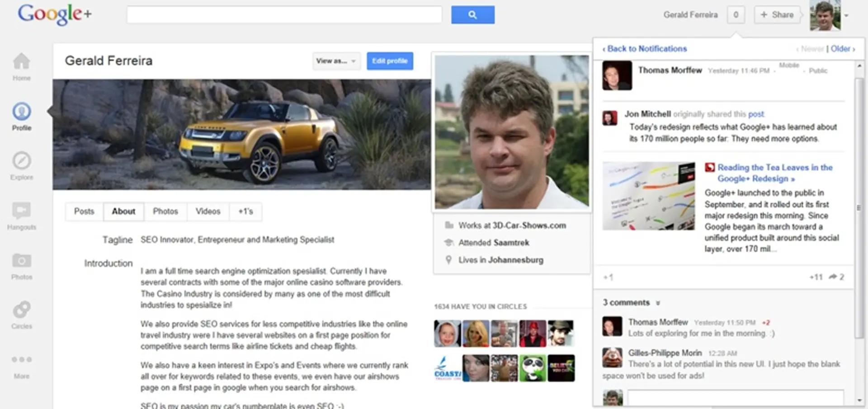Open the +1's tab
This screenshot has height=409, width=868.
pyautogui.click(x=245, y=212)
